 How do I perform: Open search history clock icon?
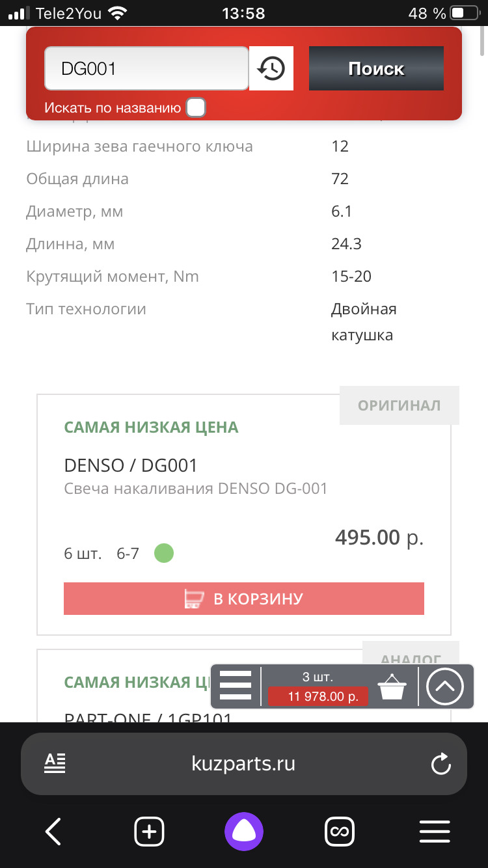[271, 68]
